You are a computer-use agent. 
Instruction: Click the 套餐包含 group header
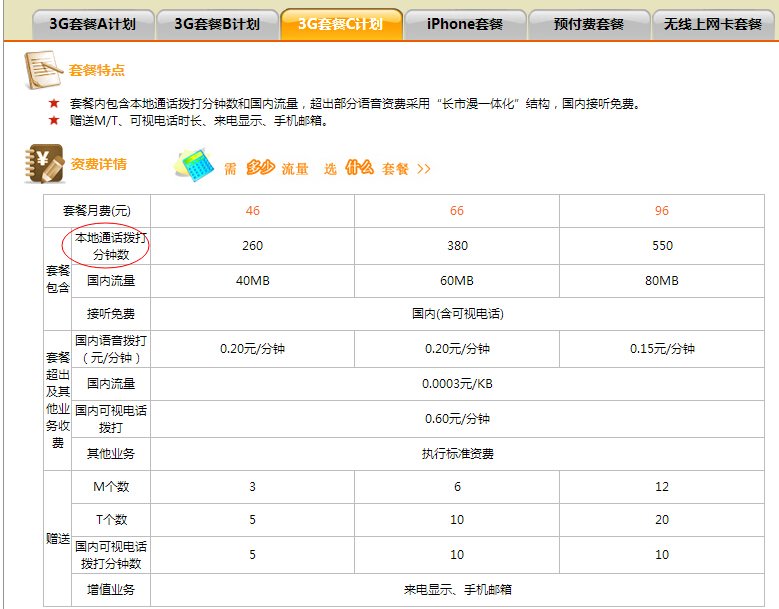[58, 279]
